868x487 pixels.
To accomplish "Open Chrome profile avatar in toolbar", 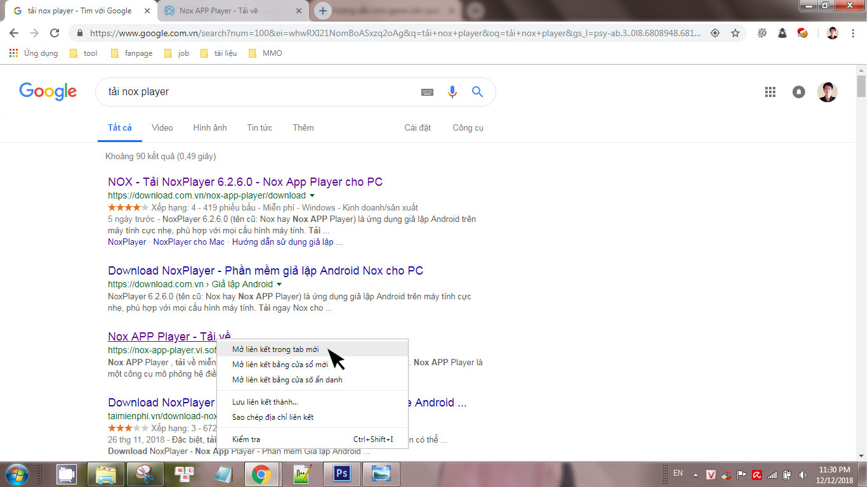I will pos(832,33).
